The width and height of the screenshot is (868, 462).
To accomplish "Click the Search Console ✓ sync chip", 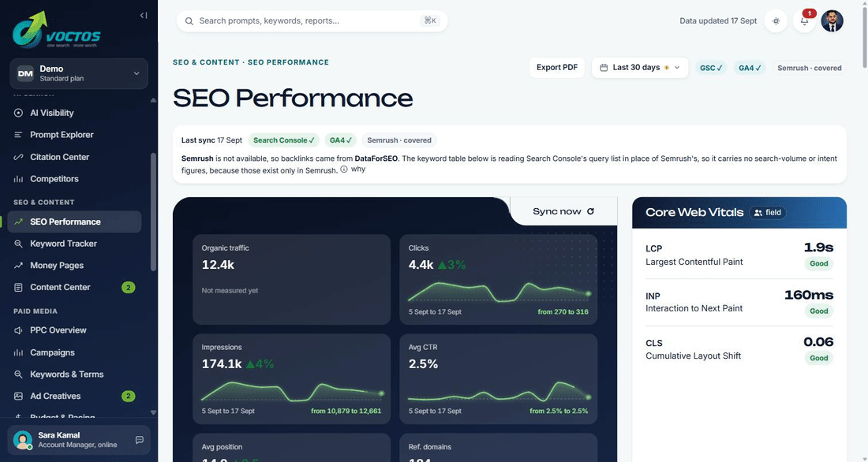I will [283, 140].
